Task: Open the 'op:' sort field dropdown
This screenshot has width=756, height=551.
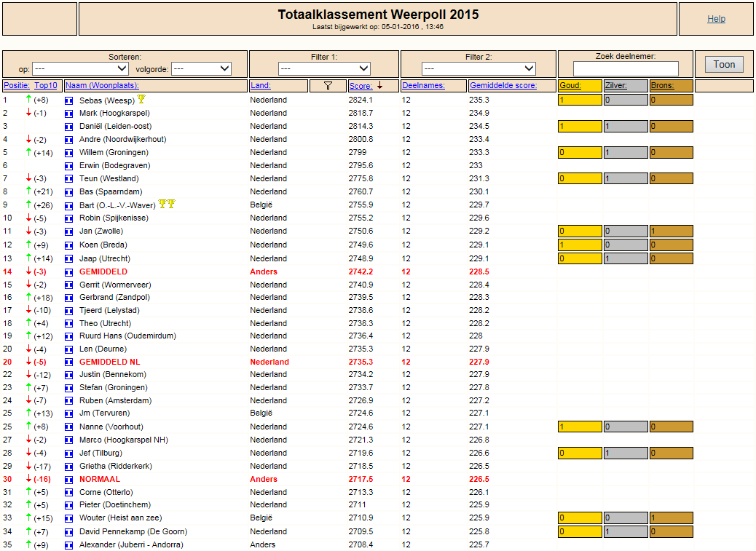Action: (x=81, y=69)
